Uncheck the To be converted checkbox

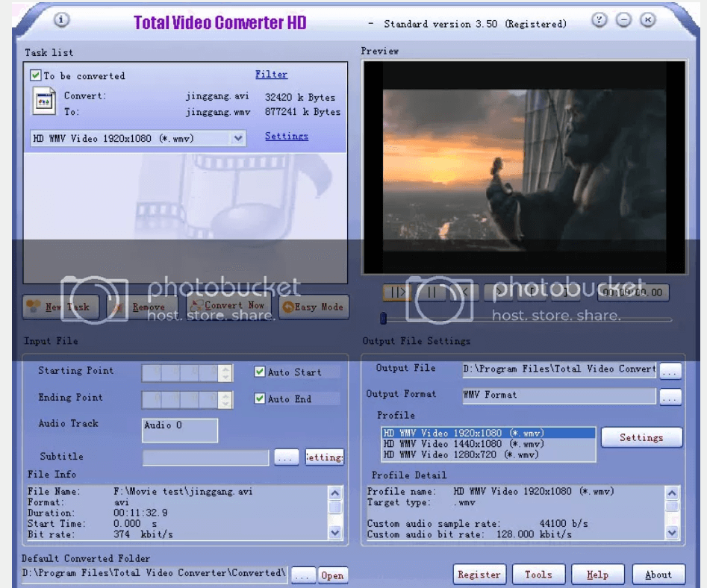pyautogui.click(x=34, y=75)
